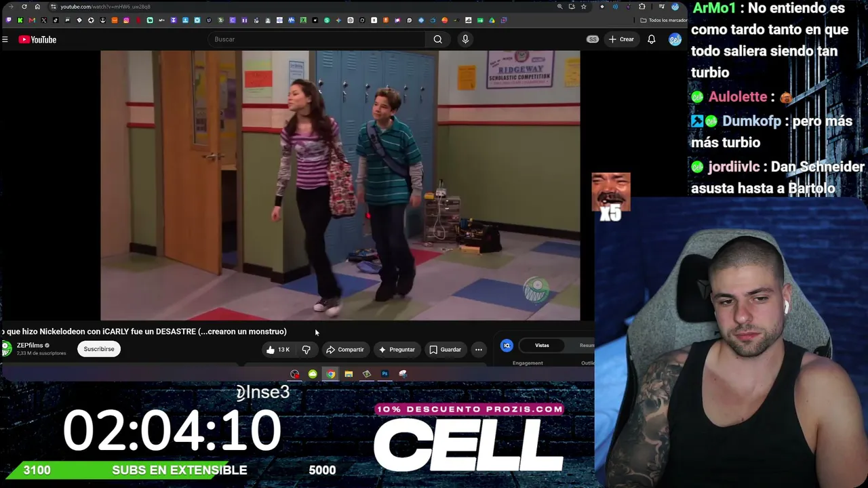The width and height of the screenshot is (868, 488).
Task: Reload the page in Chrome
Action: [x=24, y=7]
